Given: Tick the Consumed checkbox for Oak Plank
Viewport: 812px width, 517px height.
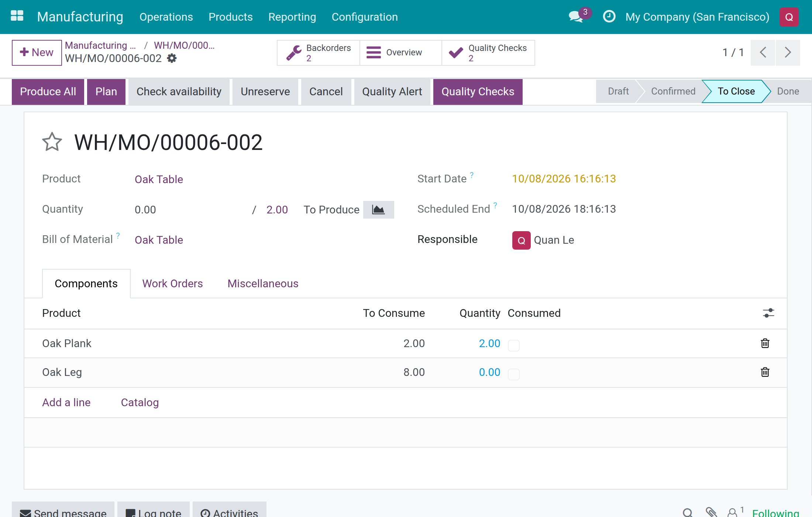Looking at the screenshot, I should (514, 345).
